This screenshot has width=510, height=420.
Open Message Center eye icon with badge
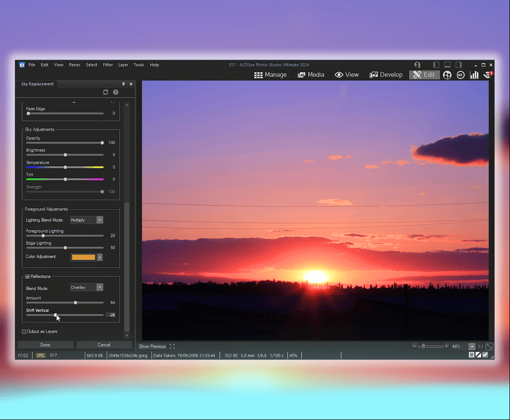coord(488,75)
